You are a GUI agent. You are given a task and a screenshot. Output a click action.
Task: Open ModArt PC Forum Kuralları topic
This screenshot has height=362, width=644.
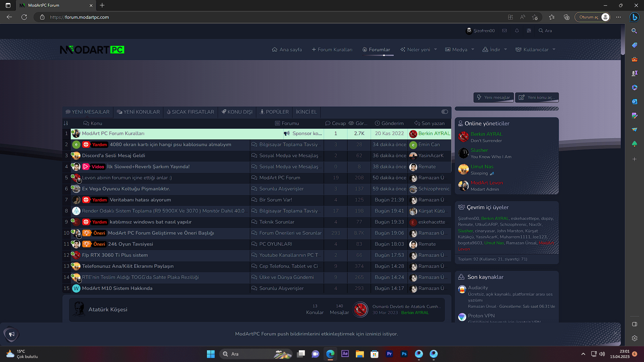pyautogui.click(x=113, y=133)
